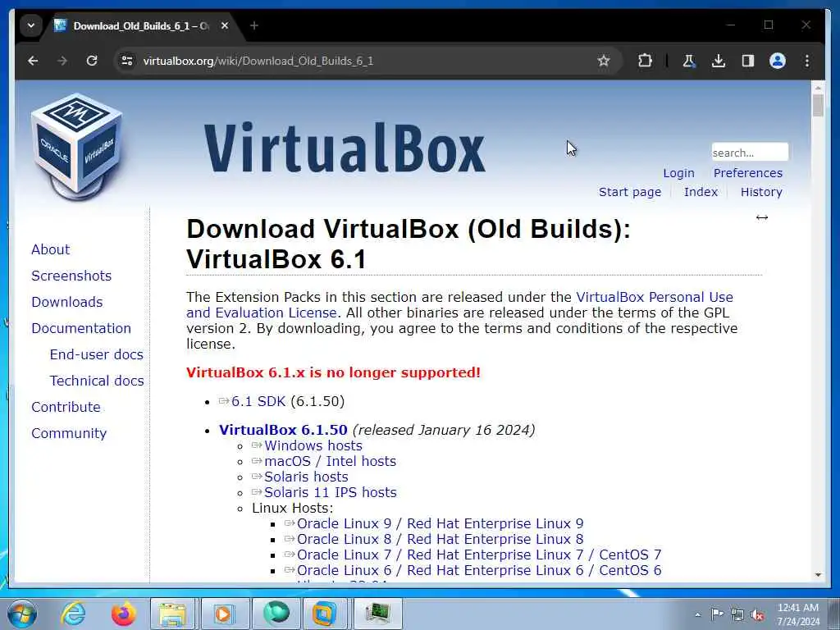Download Oracle Linux 9 / Red Hat 9 package
Image resolution: width=840 pixels, height=630 pixels.
point(440,523)
